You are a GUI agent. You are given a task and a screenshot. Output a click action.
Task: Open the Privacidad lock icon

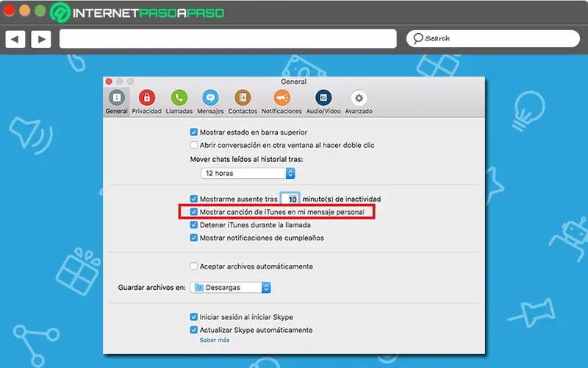pos(146,98)
